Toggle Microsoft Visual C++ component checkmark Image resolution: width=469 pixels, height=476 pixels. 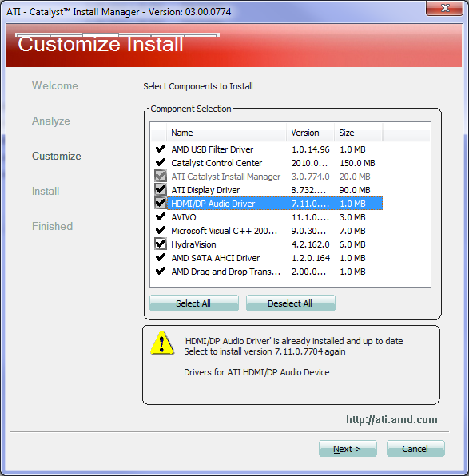point(161,230)
